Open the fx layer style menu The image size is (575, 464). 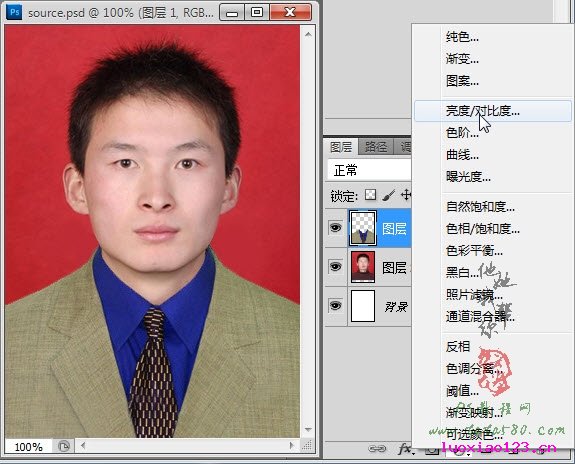[x=406, y=448]
